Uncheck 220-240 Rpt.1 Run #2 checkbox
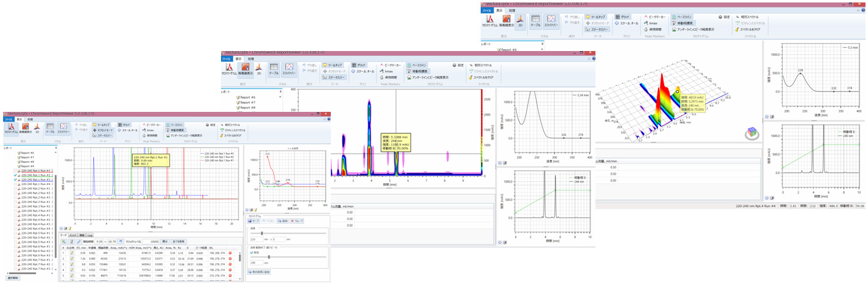Viewport: 868px width, 284px height. pyautogui.click(x=15, y=175)
